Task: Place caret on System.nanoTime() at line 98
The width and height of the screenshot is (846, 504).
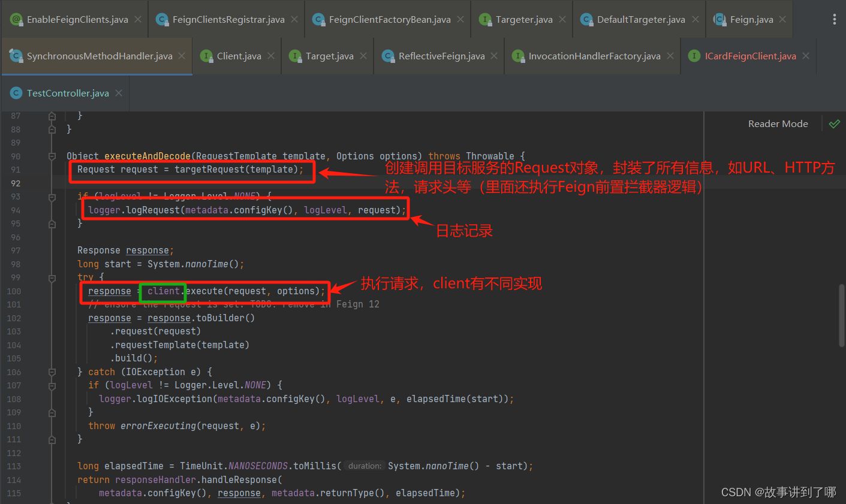Action: coord(193,264)
